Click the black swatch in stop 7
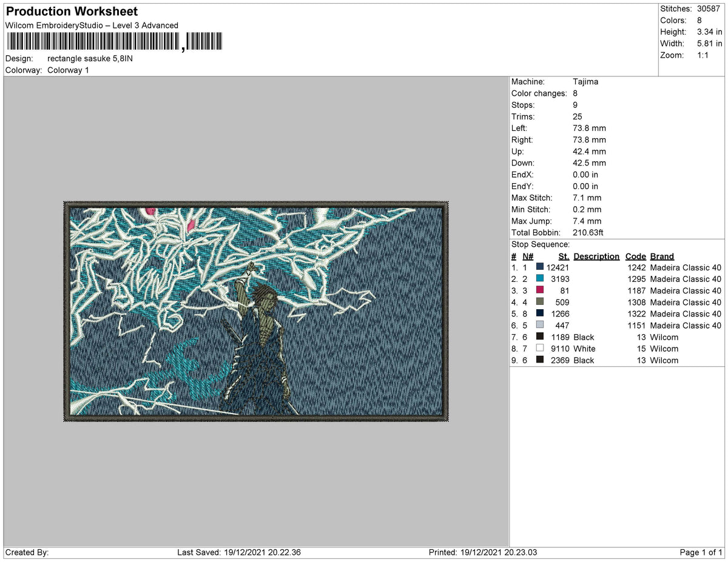This screenshot has width=728, height=562. click(x=540, y=337)
